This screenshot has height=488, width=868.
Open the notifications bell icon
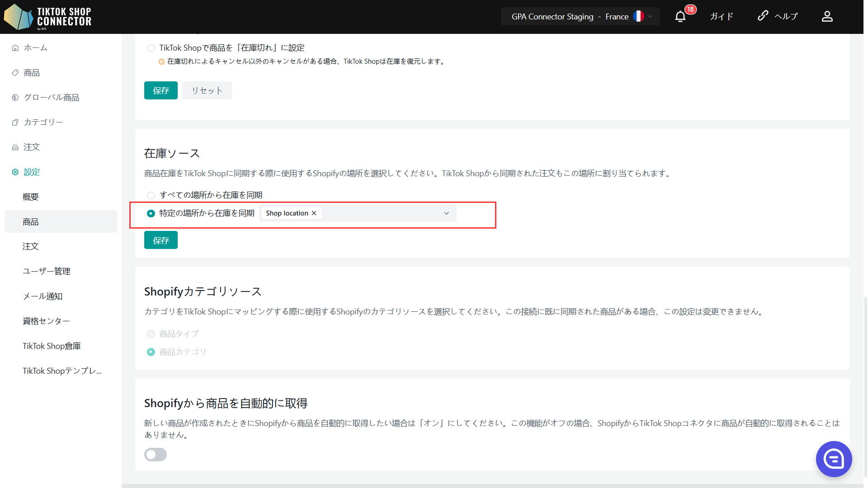point(680,17)
